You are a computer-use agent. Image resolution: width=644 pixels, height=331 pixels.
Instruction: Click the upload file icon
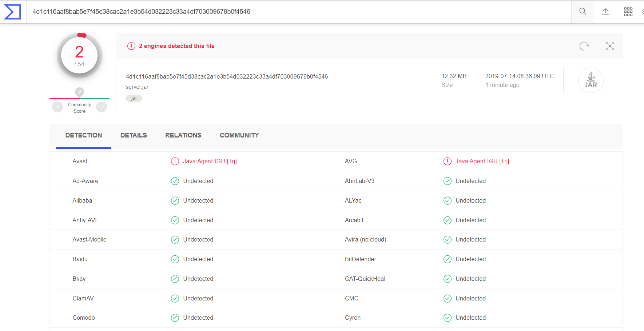coord(605,12)
